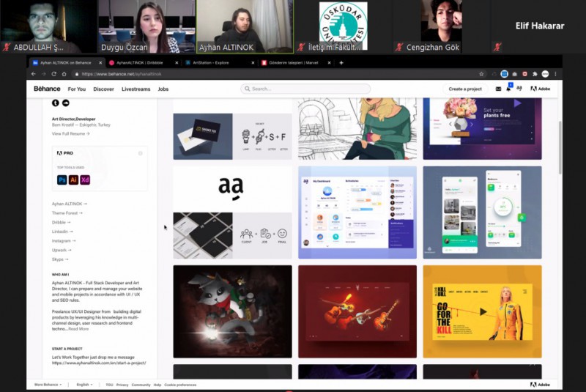
Task: Click the Illustrator icon in top tools
Action: click(73, 180)
